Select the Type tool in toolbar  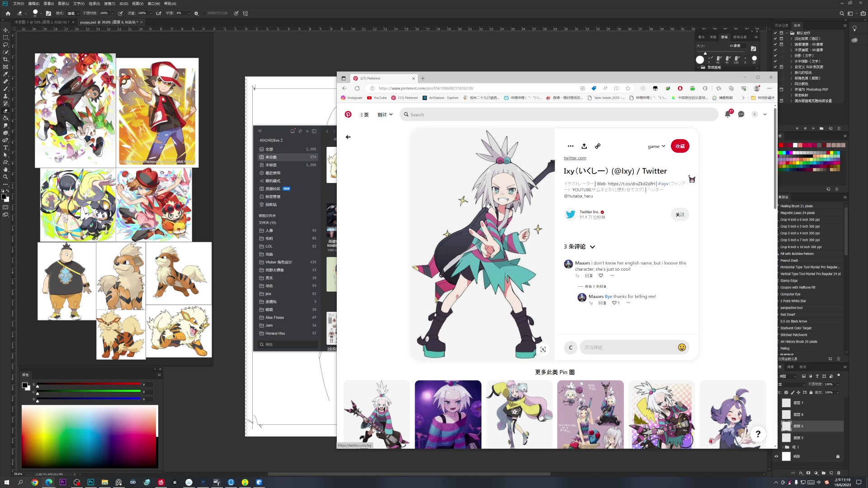pyautogui.click(x=5, y=148)
